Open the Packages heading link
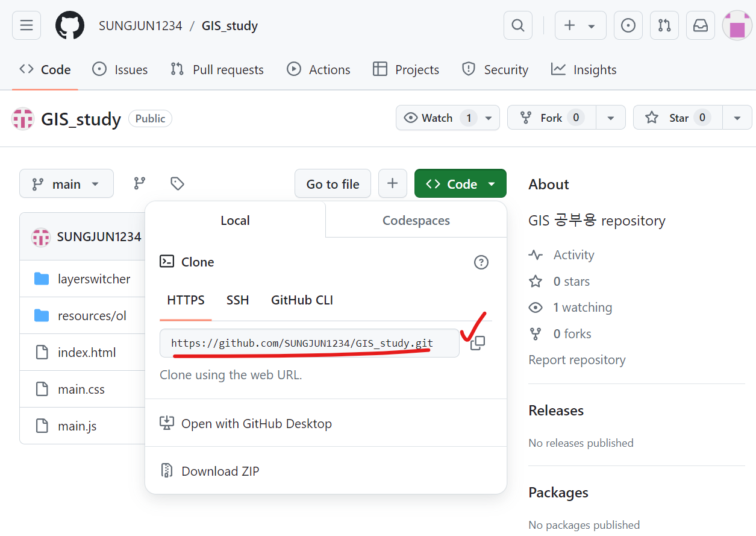Screen dimensions: 756x536 coord(558,493)
